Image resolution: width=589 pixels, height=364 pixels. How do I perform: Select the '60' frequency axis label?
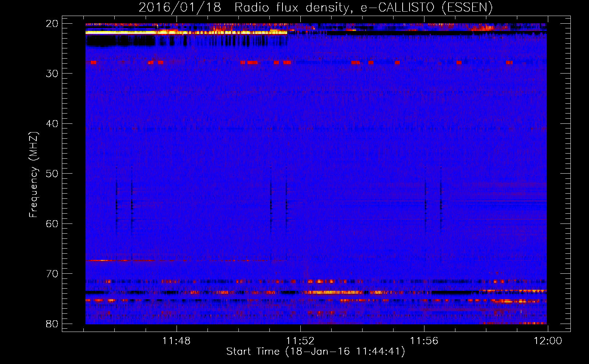point(52,223)
